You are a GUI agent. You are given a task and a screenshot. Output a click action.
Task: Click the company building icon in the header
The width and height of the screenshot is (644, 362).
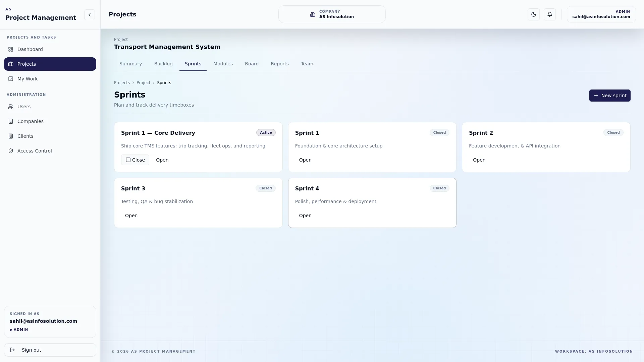click(313, 14)
